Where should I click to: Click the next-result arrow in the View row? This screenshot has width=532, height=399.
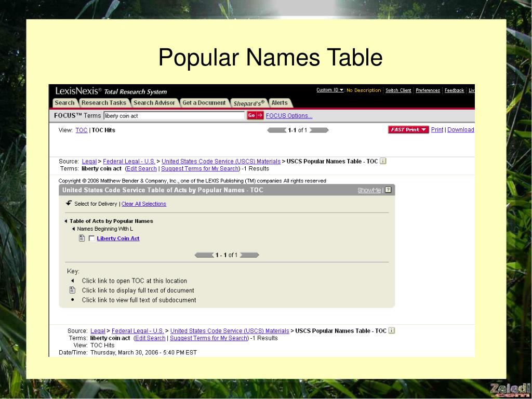click(x=319, y=130)
